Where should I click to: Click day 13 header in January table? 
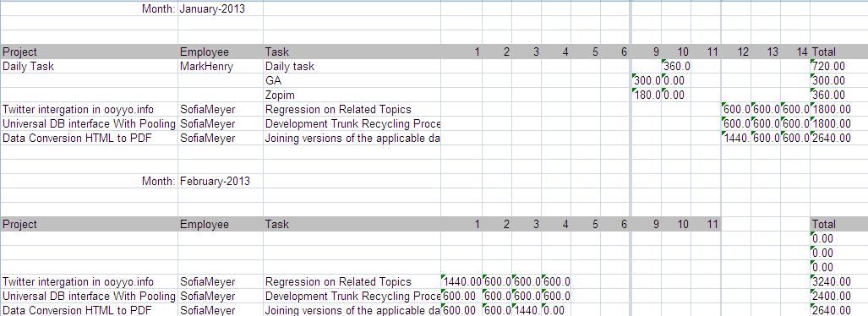click(766, 52)
